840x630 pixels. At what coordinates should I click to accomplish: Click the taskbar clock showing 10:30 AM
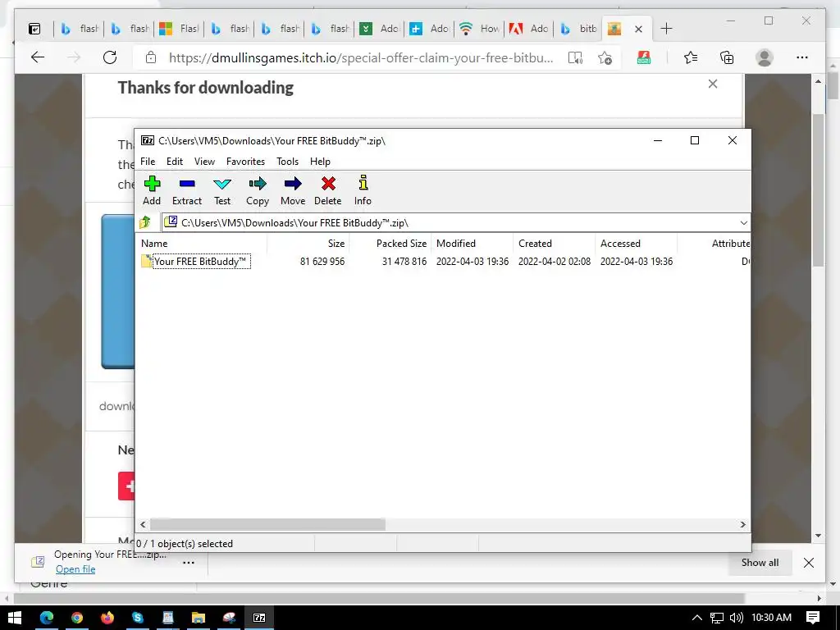771,618
